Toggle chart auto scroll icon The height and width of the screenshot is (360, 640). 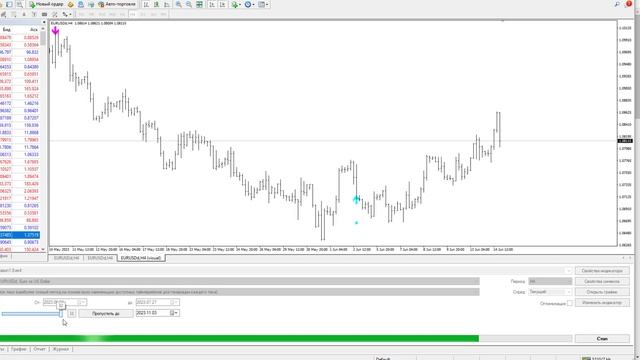point(212,4)
